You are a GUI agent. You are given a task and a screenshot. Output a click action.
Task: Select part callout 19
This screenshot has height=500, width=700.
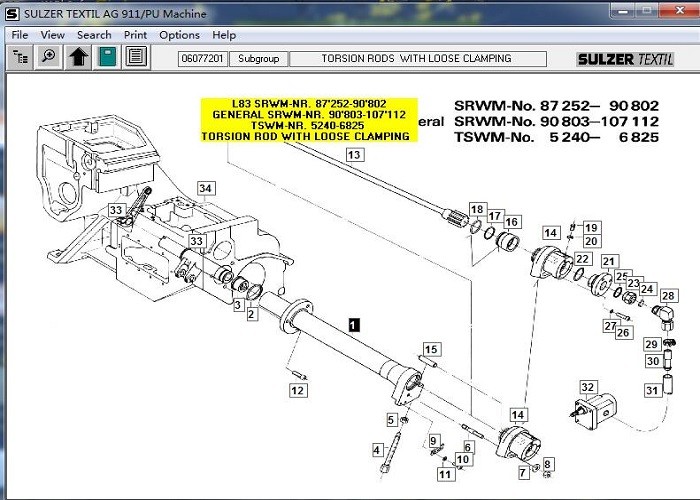[x=592, y=228]
